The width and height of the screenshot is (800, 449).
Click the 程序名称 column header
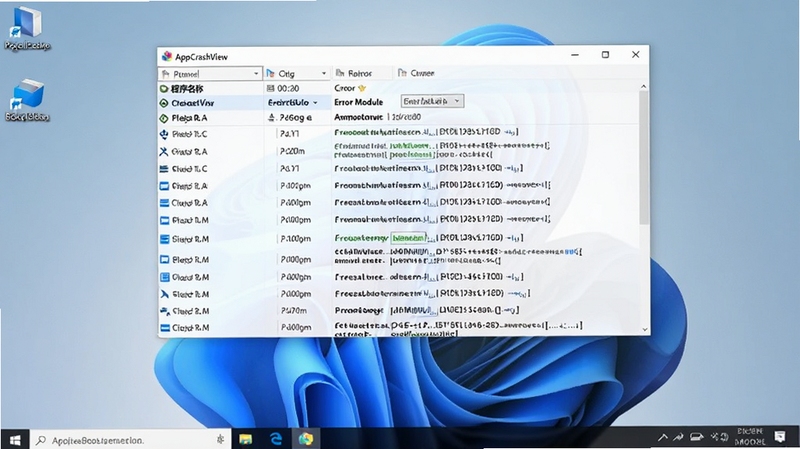click(x=187, y=89)
